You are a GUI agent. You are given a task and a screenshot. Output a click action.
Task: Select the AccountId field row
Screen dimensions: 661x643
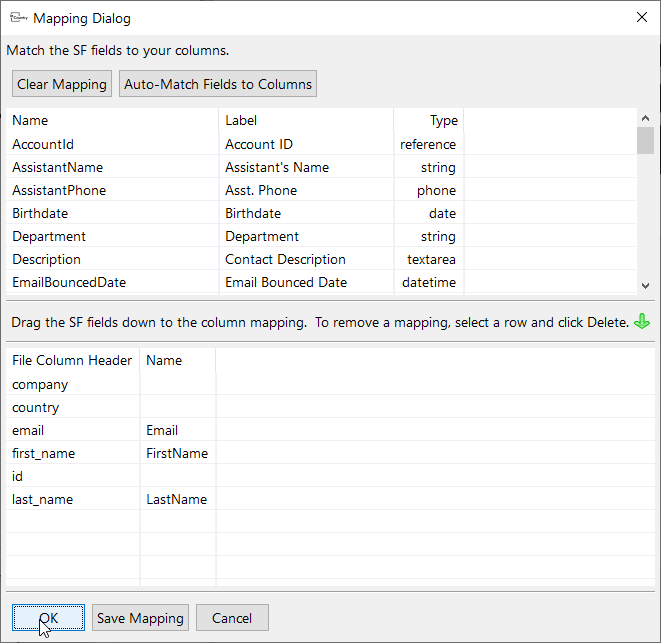pos(43,144)
